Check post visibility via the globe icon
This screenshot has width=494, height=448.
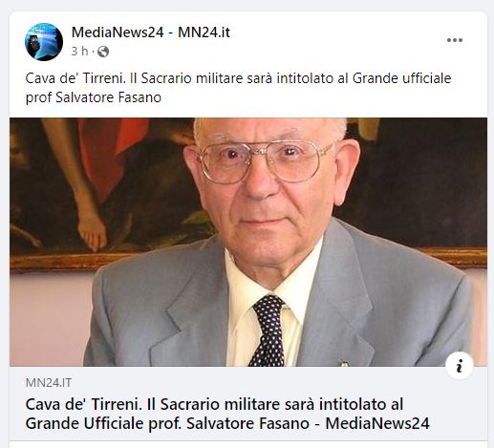103,52
